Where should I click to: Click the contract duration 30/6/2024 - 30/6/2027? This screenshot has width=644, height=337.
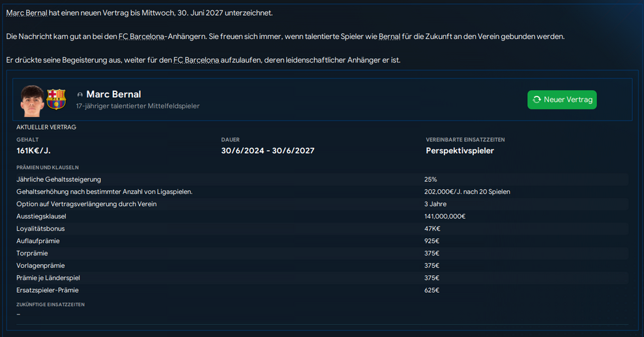(x=267, y=151)
